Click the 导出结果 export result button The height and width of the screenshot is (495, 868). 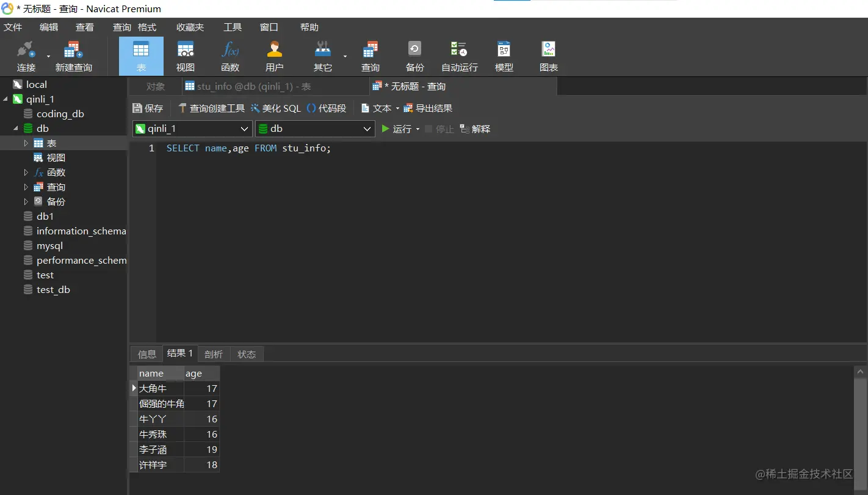coord(428,108)
